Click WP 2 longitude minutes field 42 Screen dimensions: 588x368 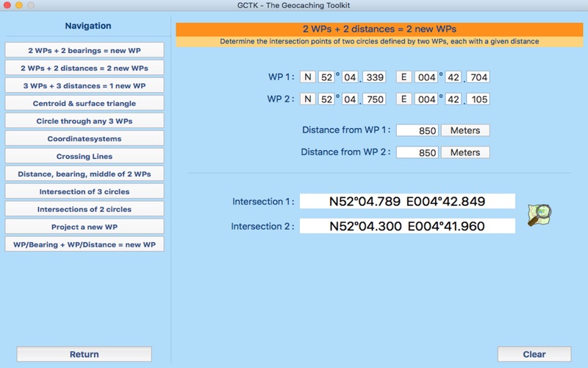453,99
